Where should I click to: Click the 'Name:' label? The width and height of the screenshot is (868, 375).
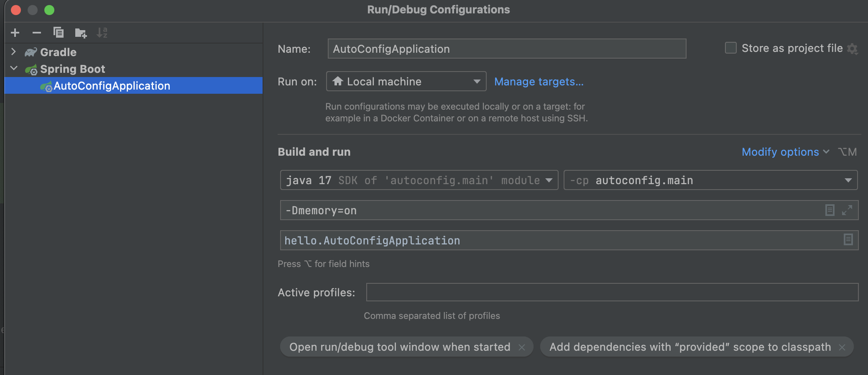coord(294,49)
